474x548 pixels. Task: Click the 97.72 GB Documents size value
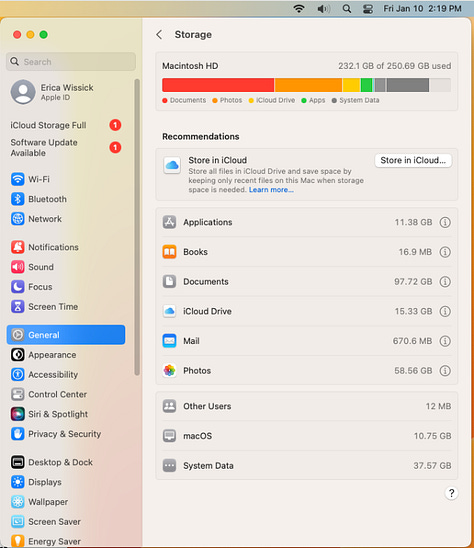(413, 282)
